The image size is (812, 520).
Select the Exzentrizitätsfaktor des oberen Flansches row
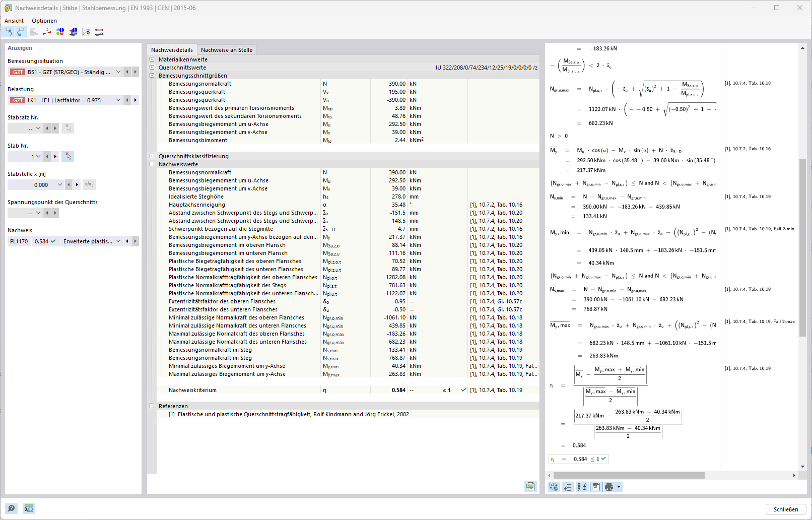348,301
